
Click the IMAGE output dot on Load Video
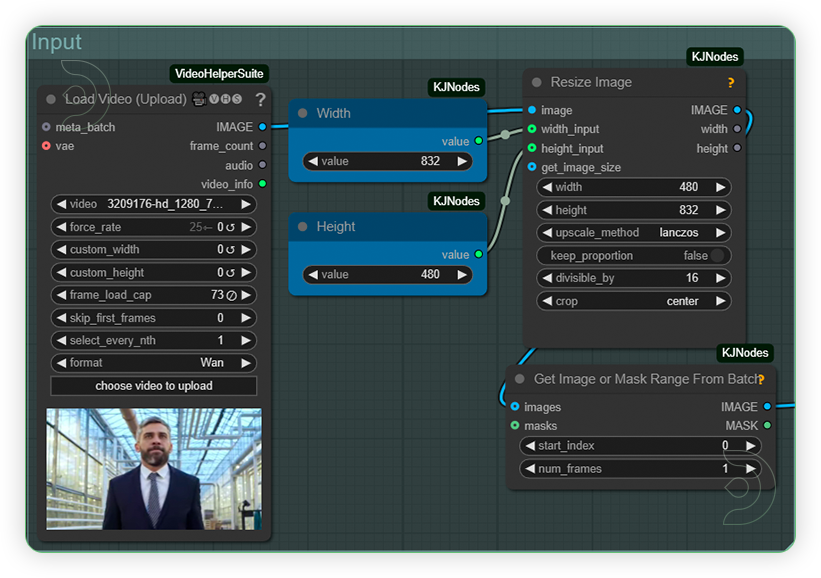[x=263, y=127]
